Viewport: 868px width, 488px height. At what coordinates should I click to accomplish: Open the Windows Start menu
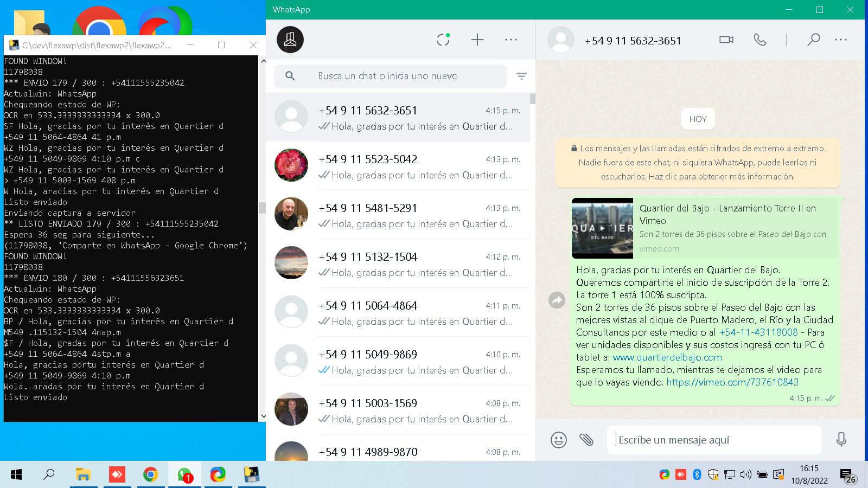(x=16, y=475)
